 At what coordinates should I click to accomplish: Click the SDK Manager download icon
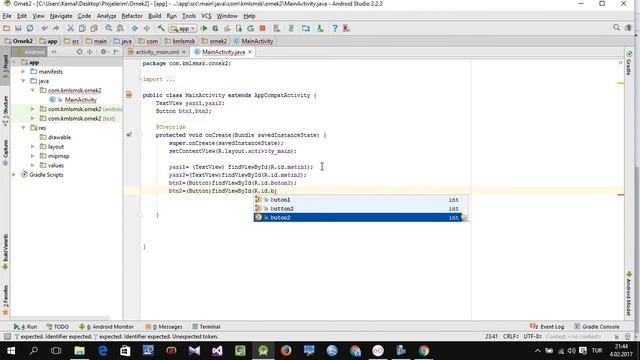coord(320,29)
